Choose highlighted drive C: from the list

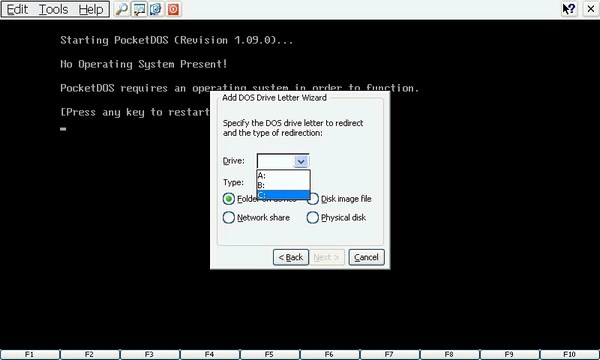pyautogui.click(x=283, y=195)
